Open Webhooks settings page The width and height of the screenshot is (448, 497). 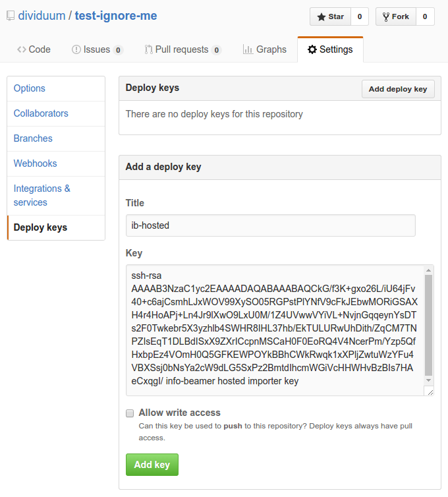pos(36,163)
